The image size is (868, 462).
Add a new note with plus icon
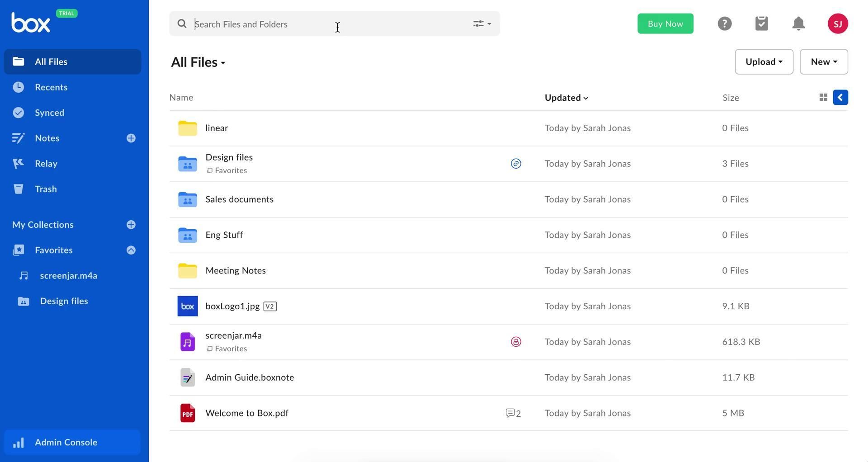[131, 138]
